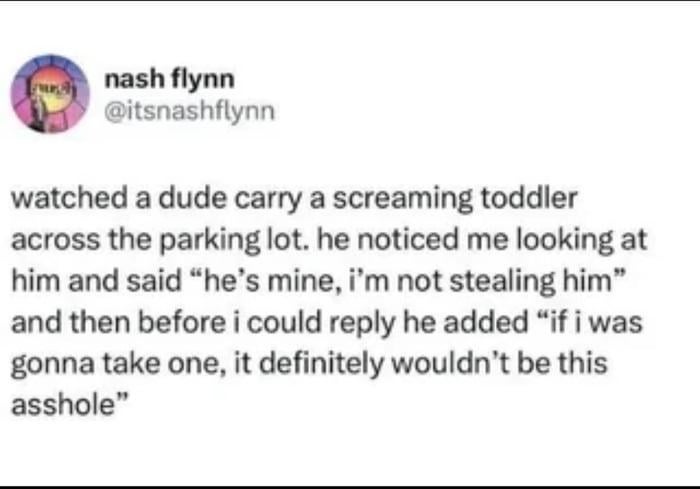Screen dimensions: 700x489
Task: Click the @itsnashflynn handle
Action: click(185, 110)
